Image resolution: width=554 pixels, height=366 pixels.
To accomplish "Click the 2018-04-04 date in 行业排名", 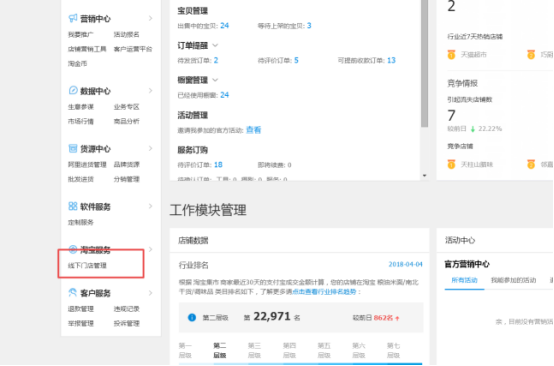I will [x=405, y=264].
